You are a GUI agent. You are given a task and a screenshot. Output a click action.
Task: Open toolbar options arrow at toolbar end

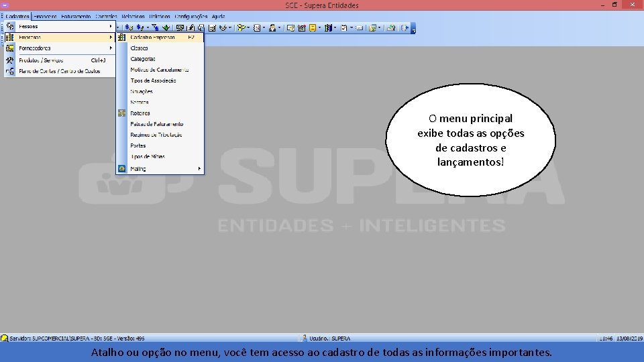click(x=414, y=29)
